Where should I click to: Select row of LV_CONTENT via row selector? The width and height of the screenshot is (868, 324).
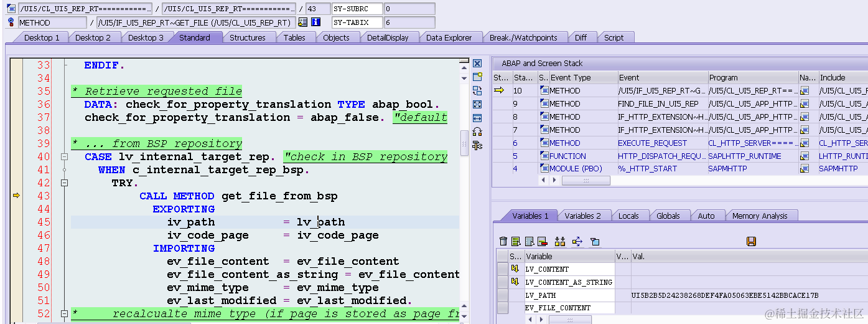coord(502,269)
